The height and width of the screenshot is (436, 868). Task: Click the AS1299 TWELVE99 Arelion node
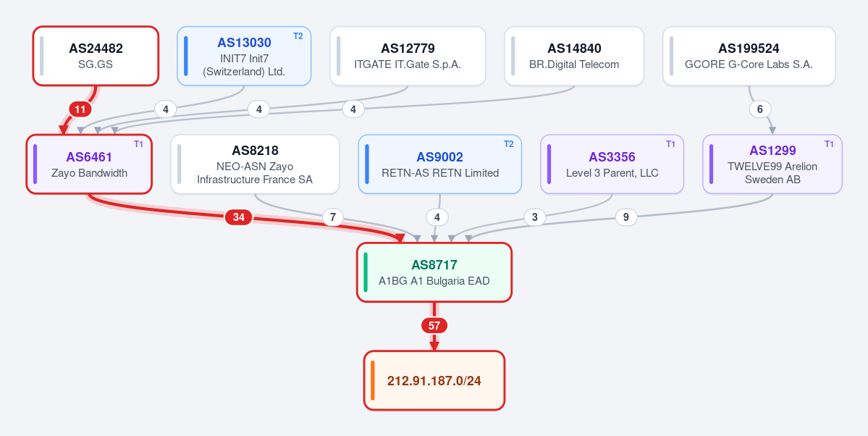coord(772,164)
